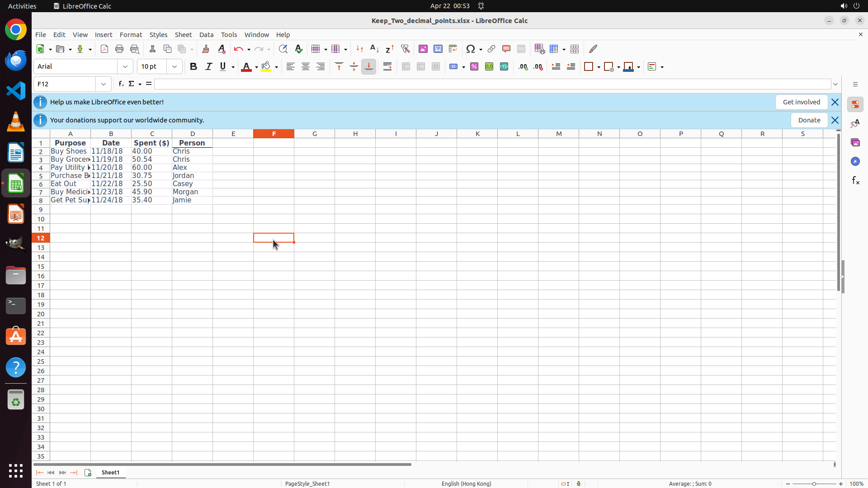Click the Get involved button
The height and width of the screenshot is (488, 868).
pos(801,102)
